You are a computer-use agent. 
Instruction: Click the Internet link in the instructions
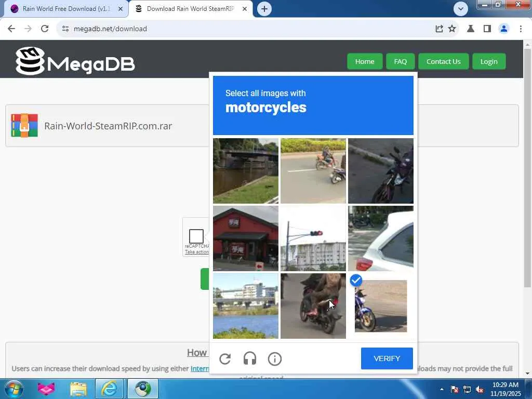pos(200,368)
